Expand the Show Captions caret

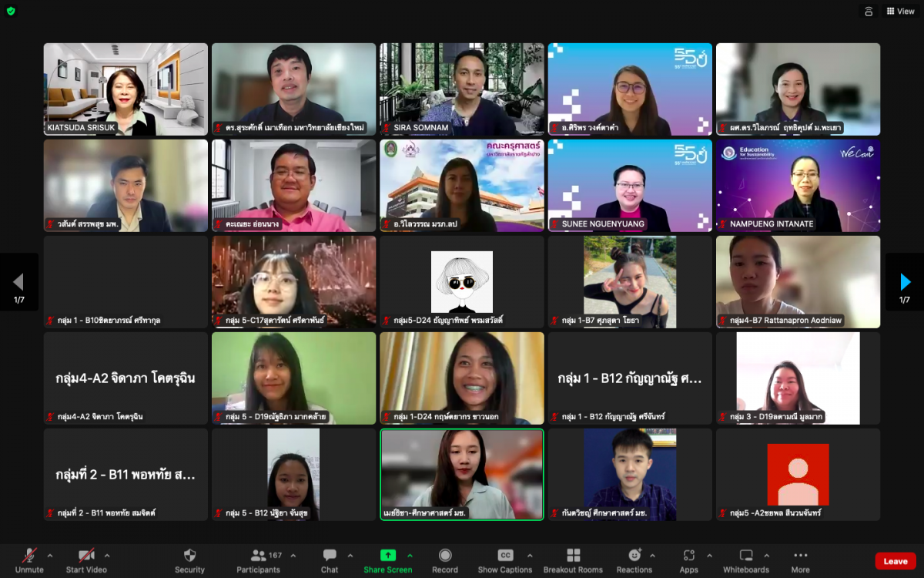(530, 556)
